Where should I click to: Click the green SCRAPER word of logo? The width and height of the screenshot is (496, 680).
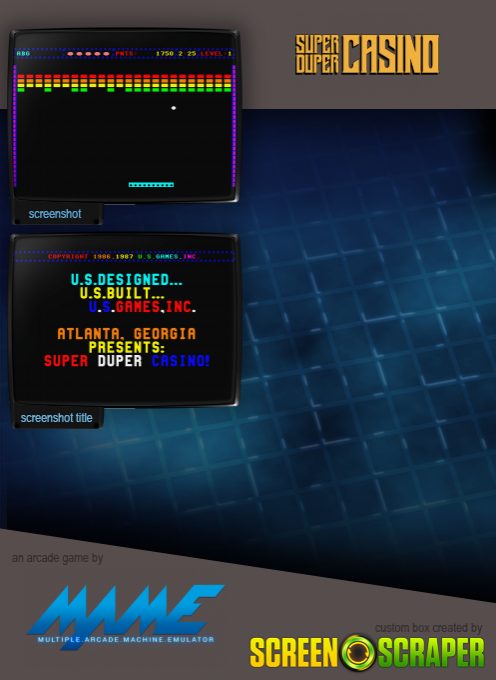tap(431, 652)
